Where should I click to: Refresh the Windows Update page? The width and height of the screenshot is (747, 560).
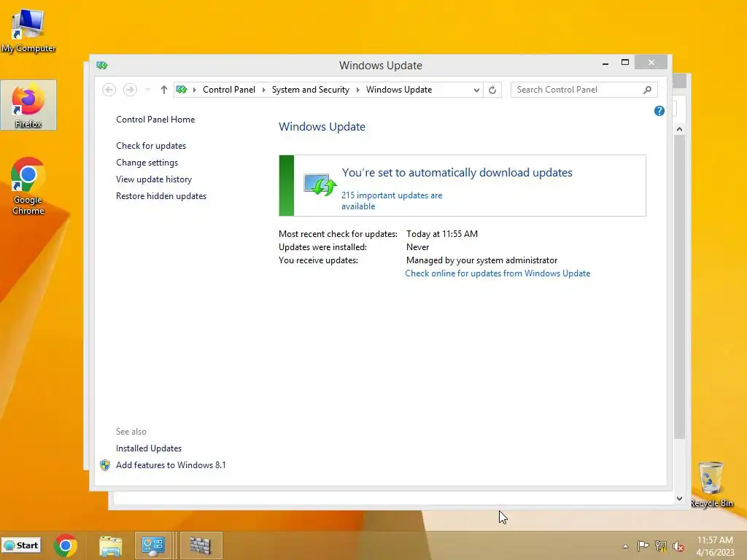pyautogui.click(x=492, y=90)
